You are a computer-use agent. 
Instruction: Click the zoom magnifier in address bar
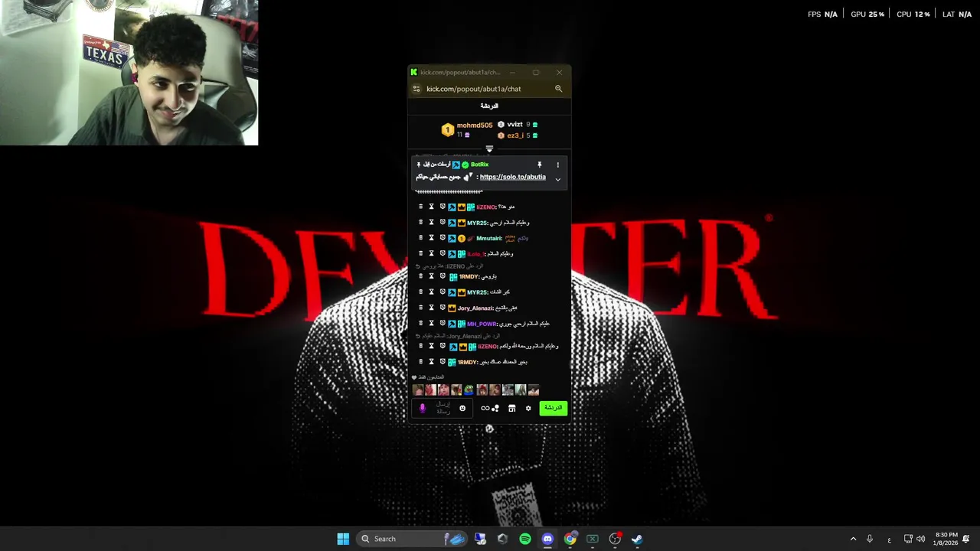point(558,89)
